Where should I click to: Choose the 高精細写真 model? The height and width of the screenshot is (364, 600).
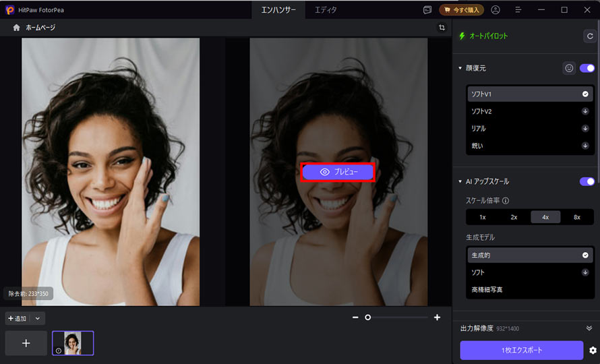pyautogui.click(x=530, y=290)
